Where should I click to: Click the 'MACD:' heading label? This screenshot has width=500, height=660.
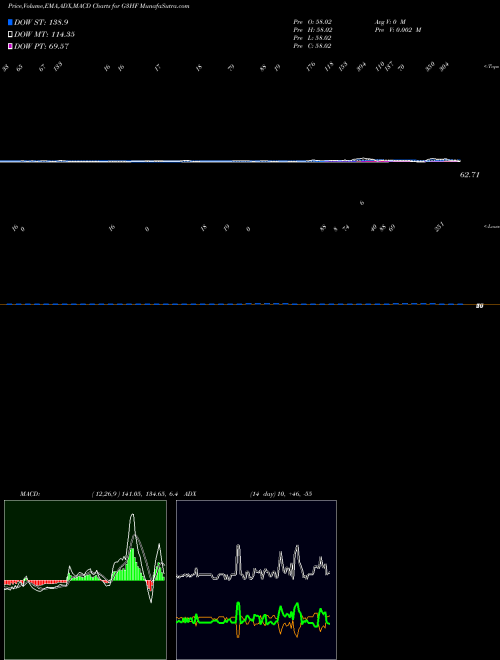pos(30,494)
